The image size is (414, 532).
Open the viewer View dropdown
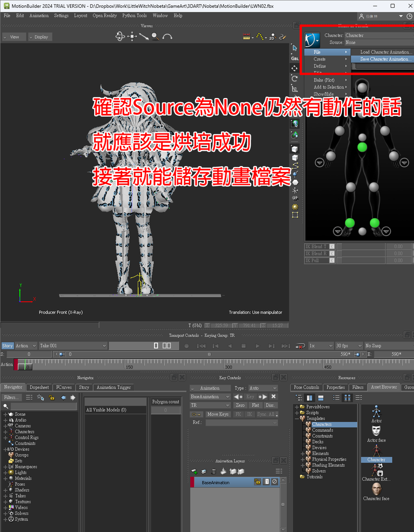(x=14, y=37)
